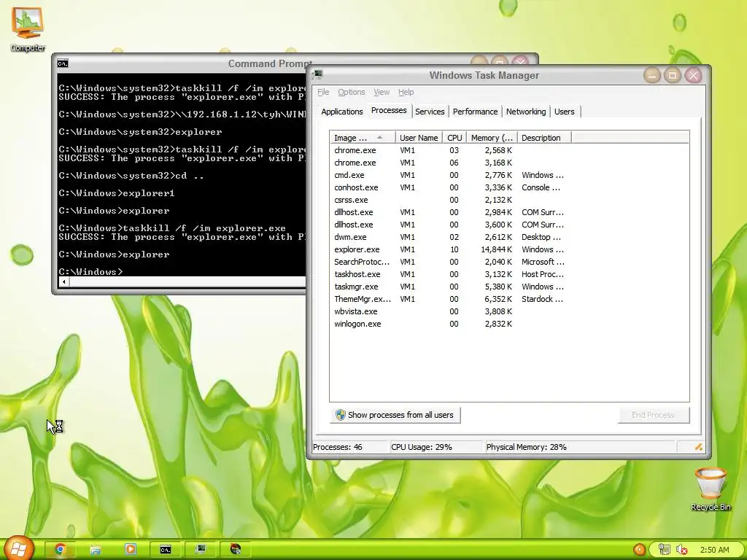Open Windows Explorer from the taskbar

(96, 549)
